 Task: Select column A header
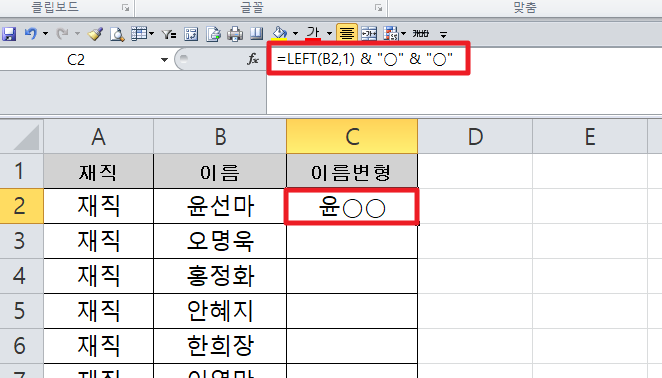[x=98, y=136]
